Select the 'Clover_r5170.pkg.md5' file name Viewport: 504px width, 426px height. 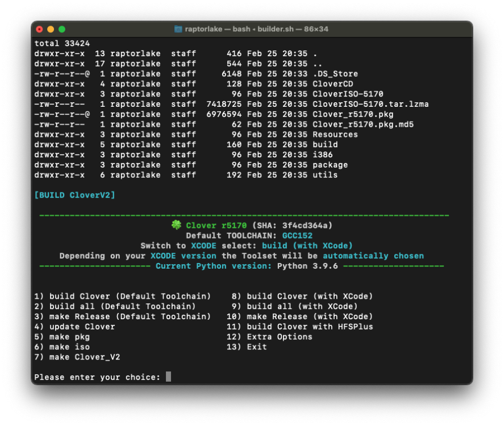(x=363, y=124)
